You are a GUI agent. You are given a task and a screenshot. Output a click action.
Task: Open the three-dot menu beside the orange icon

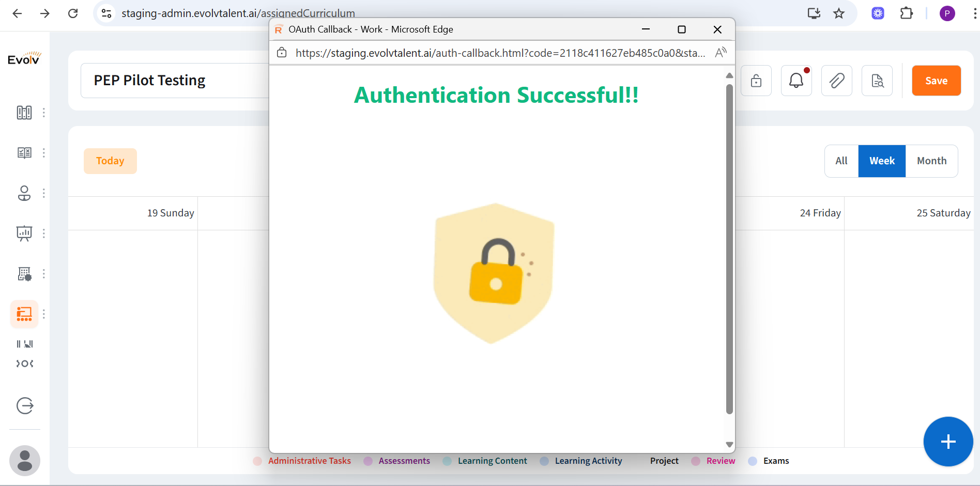click(x=44, y=314)
